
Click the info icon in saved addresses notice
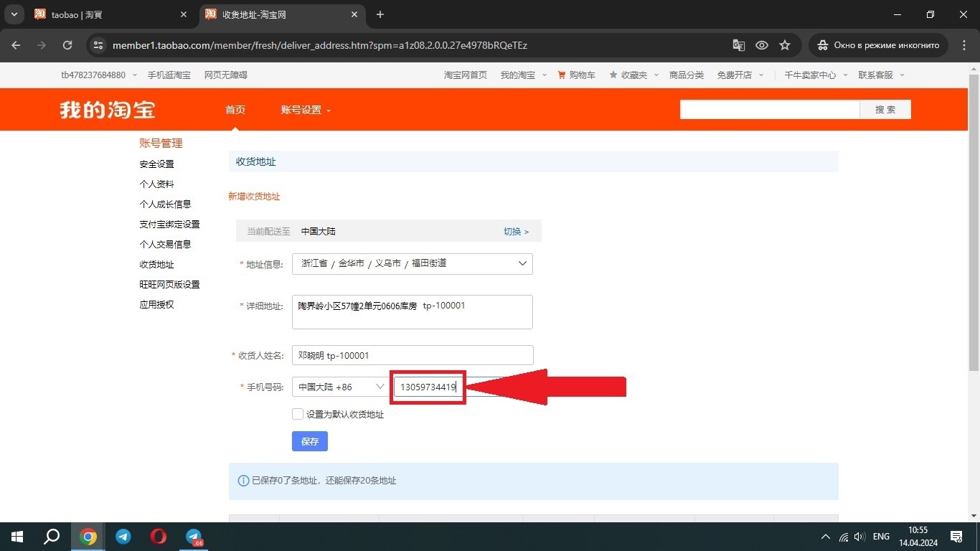click(x=243, y=481)
